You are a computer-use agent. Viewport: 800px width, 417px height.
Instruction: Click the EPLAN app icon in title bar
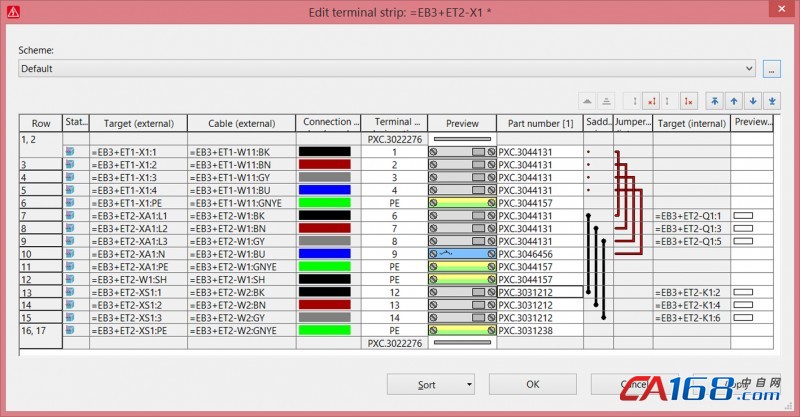[x=13, y=12]
